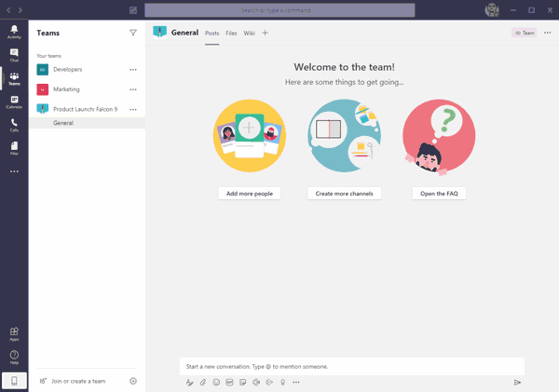This screenshot has width=559, height=392.
Task: Open more options for Product Launch team
Action: coord(133,109)
